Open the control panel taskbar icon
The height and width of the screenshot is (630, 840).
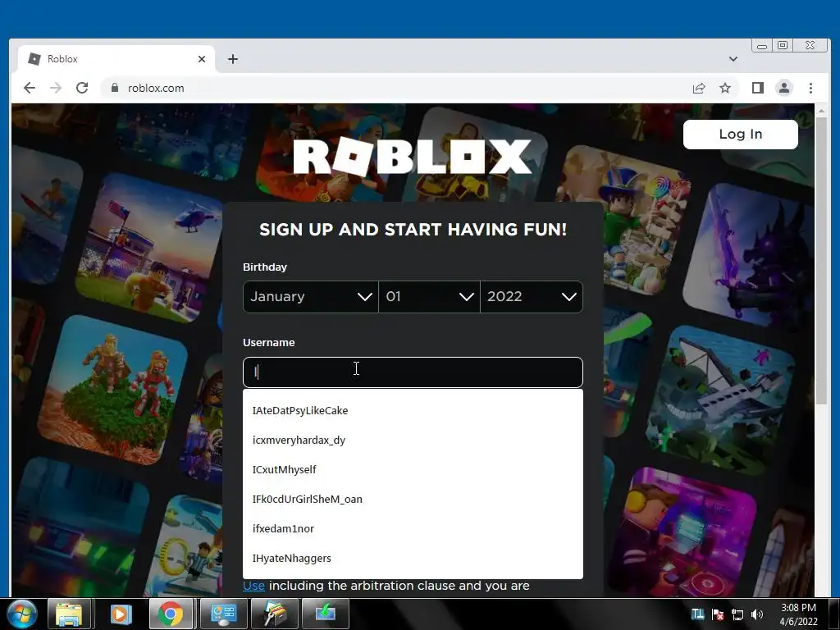tap(223, 614)
